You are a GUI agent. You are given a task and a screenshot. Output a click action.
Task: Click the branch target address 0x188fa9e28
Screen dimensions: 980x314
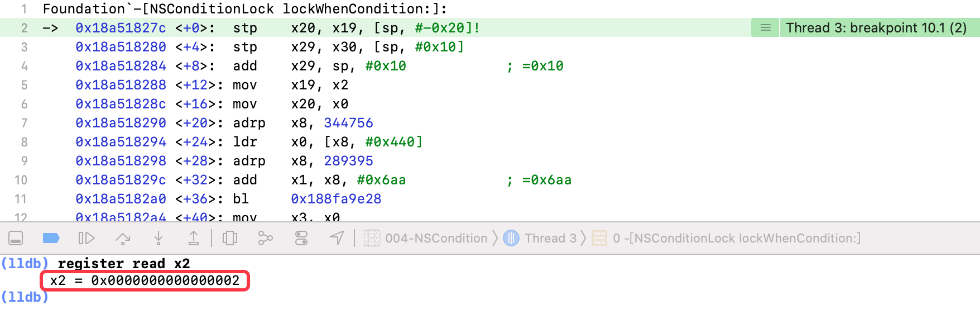336,199
